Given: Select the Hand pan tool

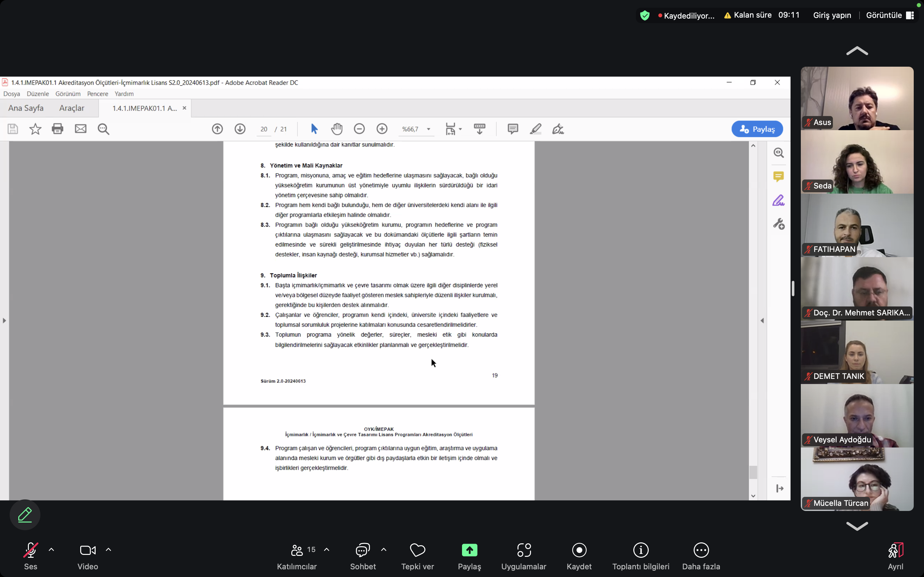Looking at the screenshot, I should [336, 129].
